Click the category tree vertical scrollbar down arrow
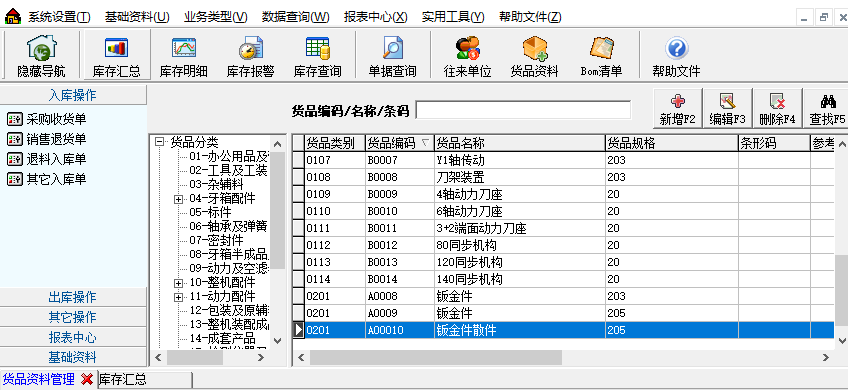Screen dimensions: 848x390 (x=277, y=340)
